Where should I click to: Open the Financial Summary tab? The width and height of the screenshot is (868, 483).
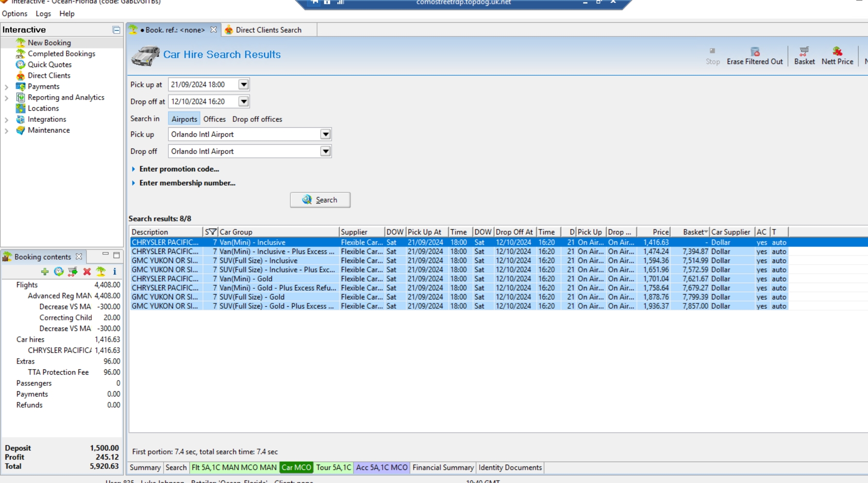coord(443,467)
